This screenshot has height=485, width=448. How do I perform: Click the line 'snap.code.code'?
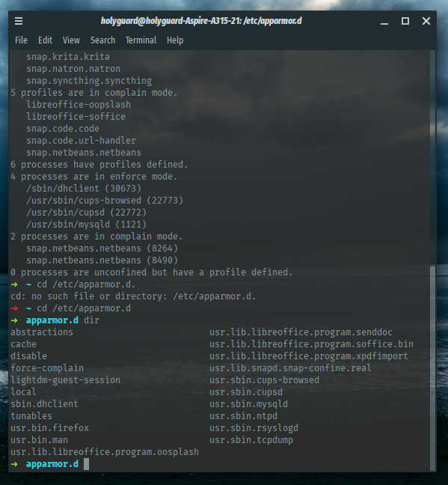63,129
